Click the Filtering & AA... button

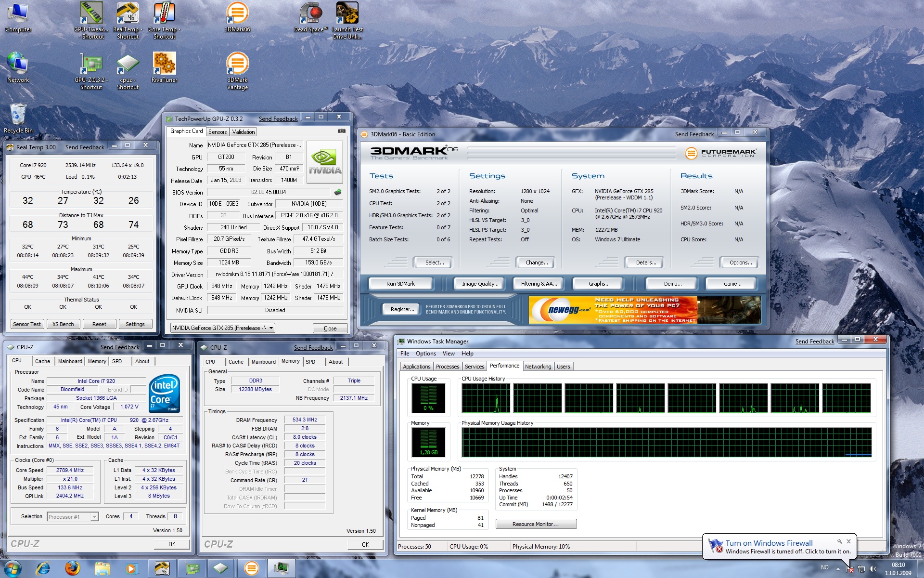[x=539, y=284]
